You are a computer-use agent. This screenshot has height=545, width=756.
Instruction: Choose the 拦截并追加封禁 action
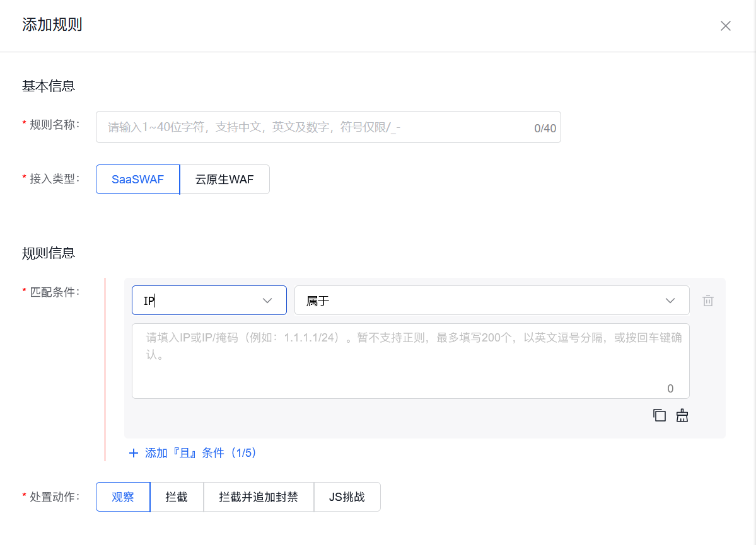[x=259, y=496]
